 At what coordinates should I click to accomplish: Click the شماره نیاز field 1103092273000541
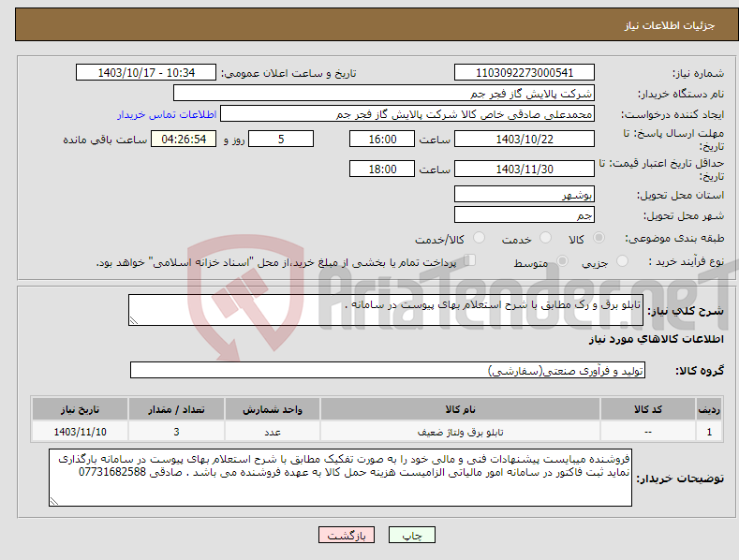[x=525, y=73]
